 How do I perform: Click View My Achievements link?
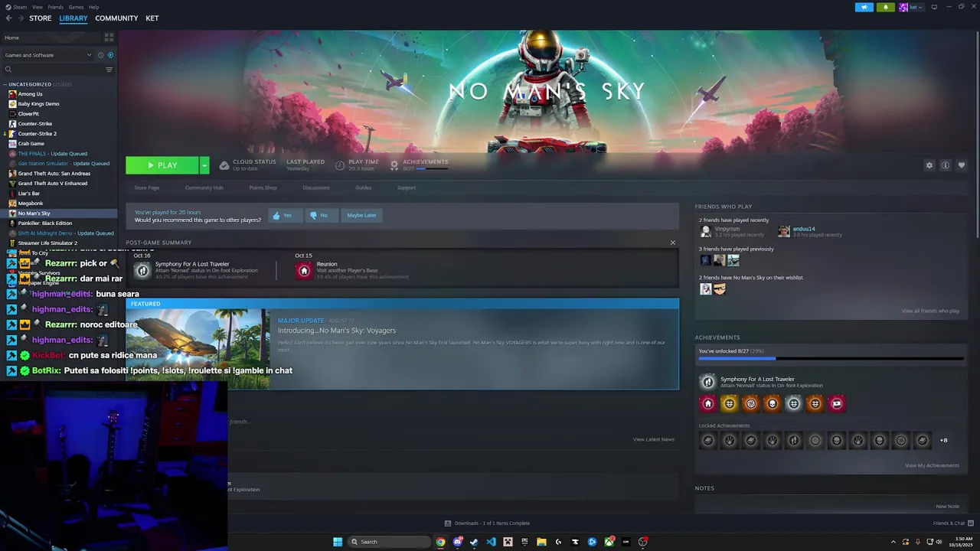point(932,465)
